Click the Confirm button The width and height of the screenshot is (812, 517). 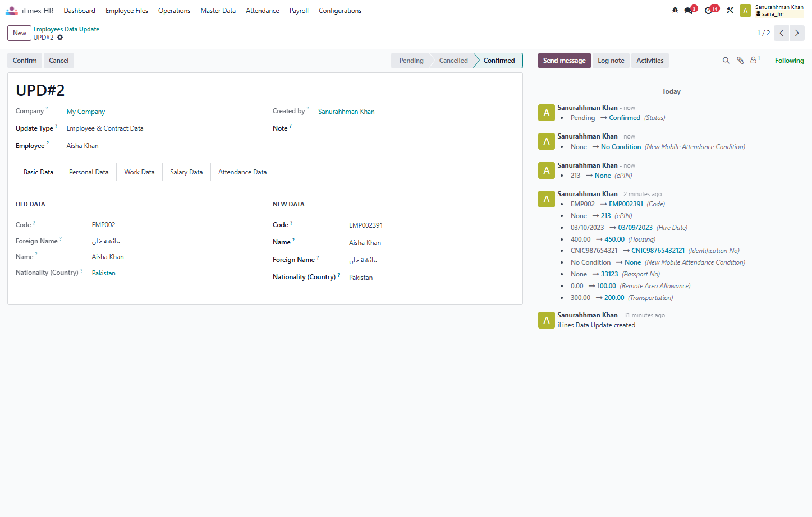click(25, 61)
